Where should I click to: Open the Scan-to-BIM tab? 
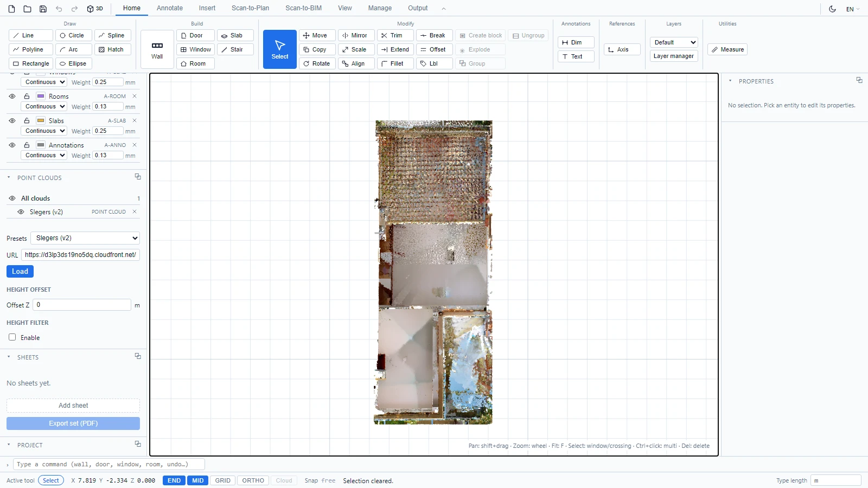click(x=303, y=8)
